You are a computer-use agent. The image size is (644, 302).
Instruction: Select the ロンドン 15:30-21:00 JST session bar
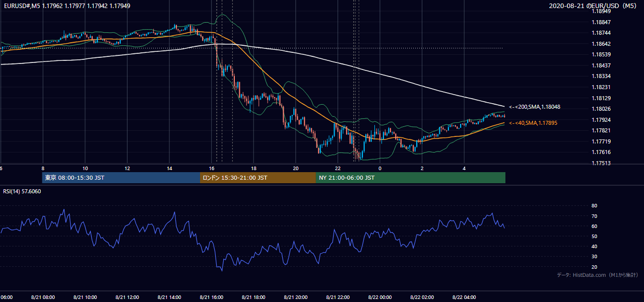tap(258, 178)
